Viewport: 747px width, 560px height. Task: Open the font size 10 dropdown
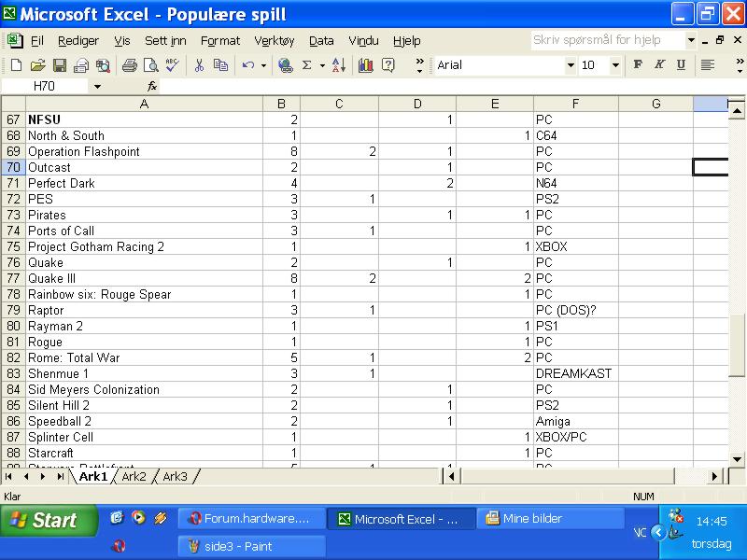point(615,65)
